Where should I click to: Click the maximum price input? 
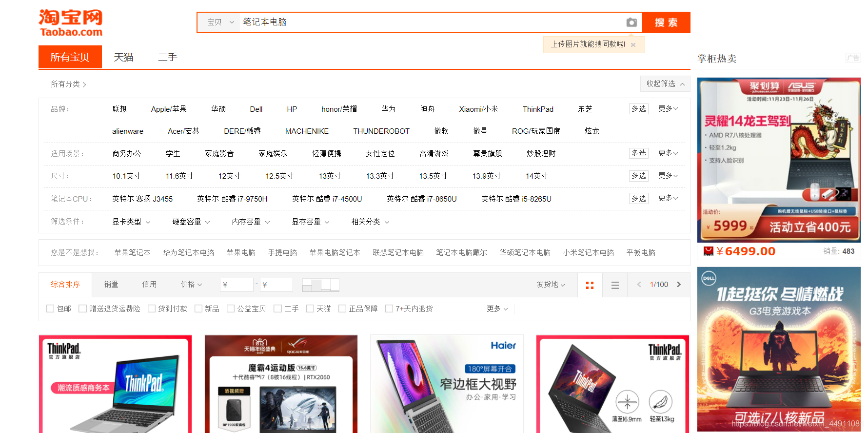tap(276, 285)
